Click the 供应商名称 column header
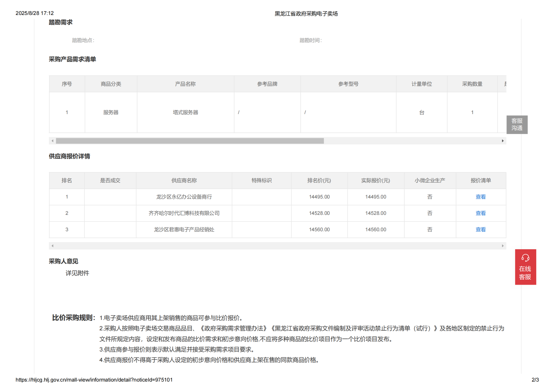 coord(184,180)
